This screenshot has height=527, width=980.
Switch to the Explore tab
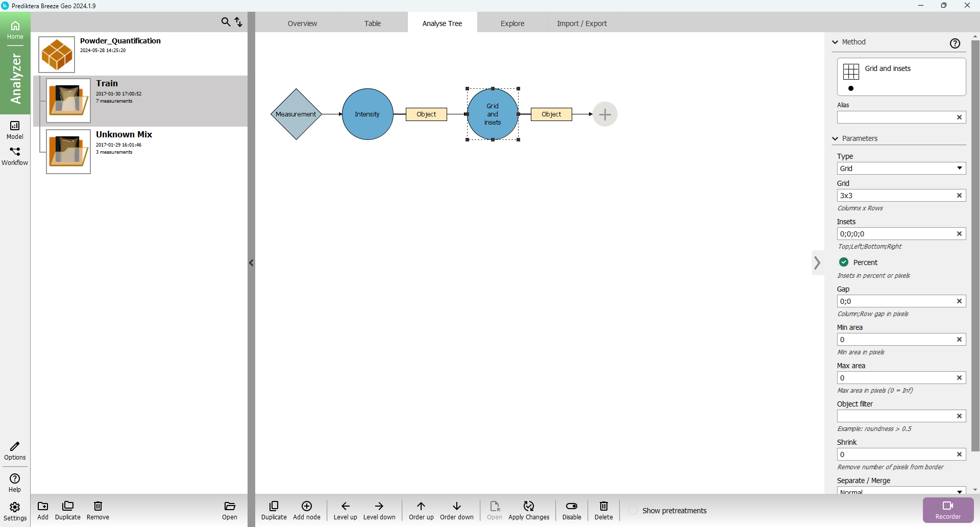(x=512, y=23)
